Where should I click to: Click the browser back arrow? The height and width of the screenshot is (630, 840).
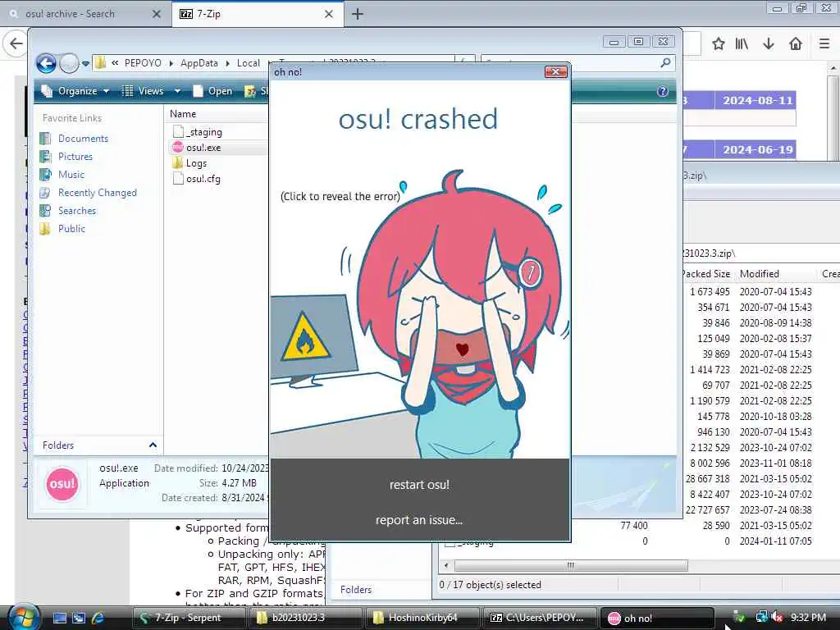coord(16,43)
